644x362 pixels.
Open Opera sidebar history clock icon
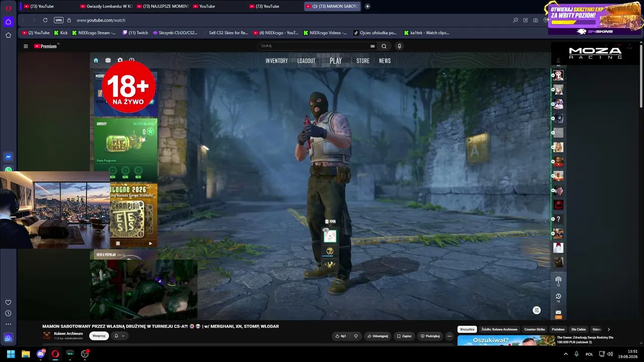point(8,313)
